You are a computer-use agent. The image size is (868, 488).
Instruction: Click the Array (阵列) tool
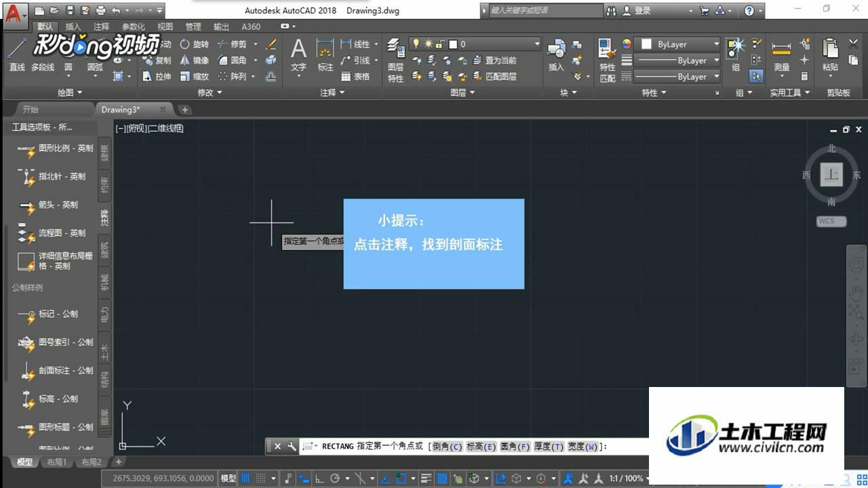tap(231, 77)
